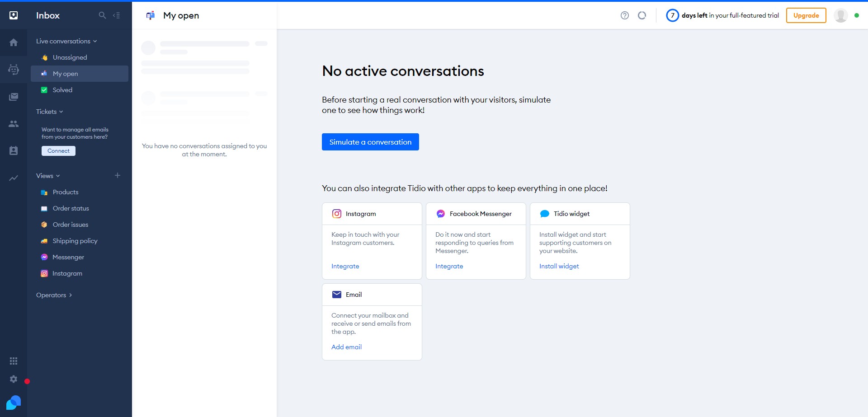
Task: Click Simulate a conversation button
Action: 370,142
